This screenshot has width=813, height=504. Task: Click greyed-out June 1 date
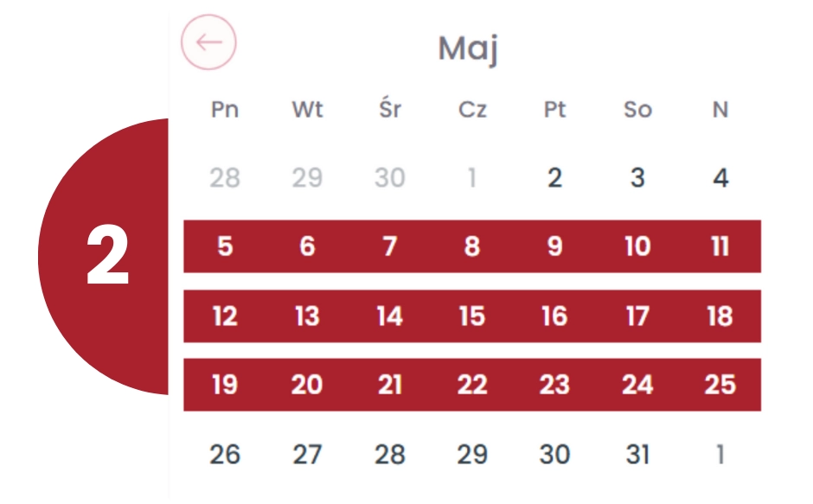[x=720, y=455]
